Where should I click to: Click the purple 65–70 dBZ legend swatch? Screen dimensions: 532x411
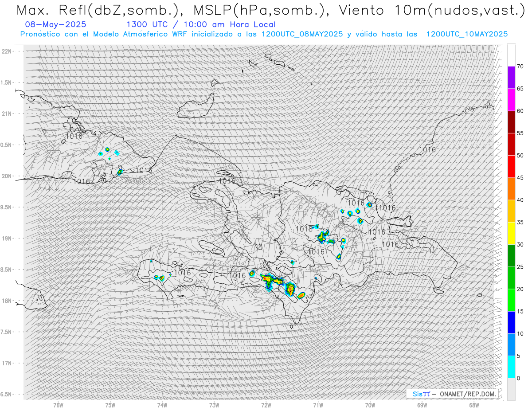(x=511, y=78)
